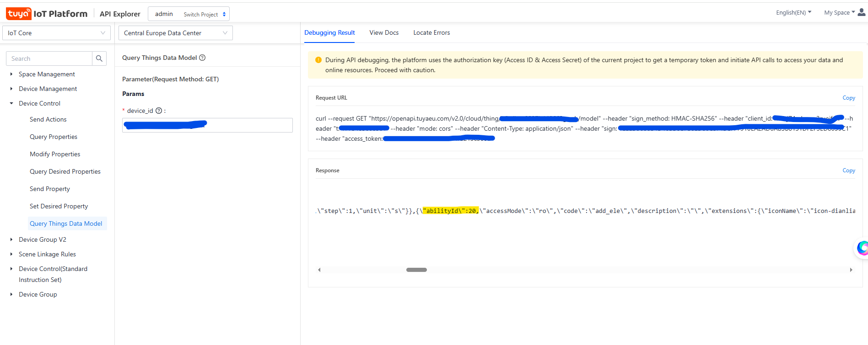Open the English(EN) language dropdown
This screenshot has width=868, height=345.
tap(793, 13)
